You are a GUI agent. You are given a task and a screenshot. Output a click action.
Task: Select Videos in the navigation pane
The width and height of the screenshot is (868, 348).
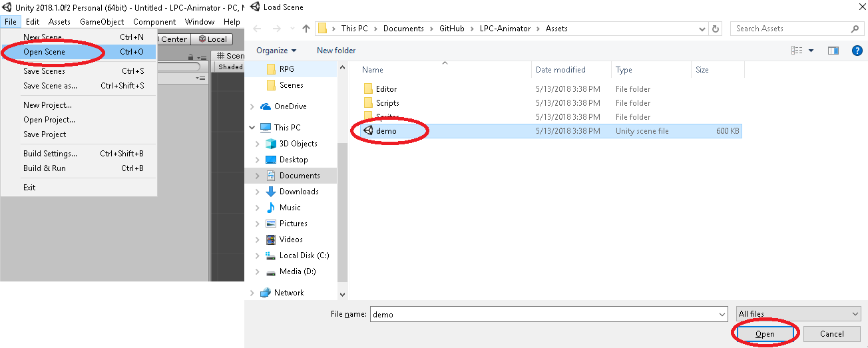[292, 240]
